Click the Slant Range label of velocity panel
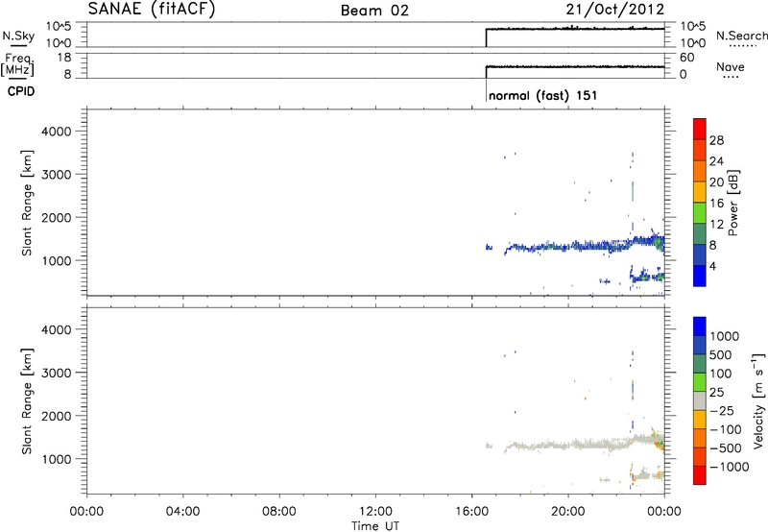This screenshot has height=532, width=768. point(27,401)
